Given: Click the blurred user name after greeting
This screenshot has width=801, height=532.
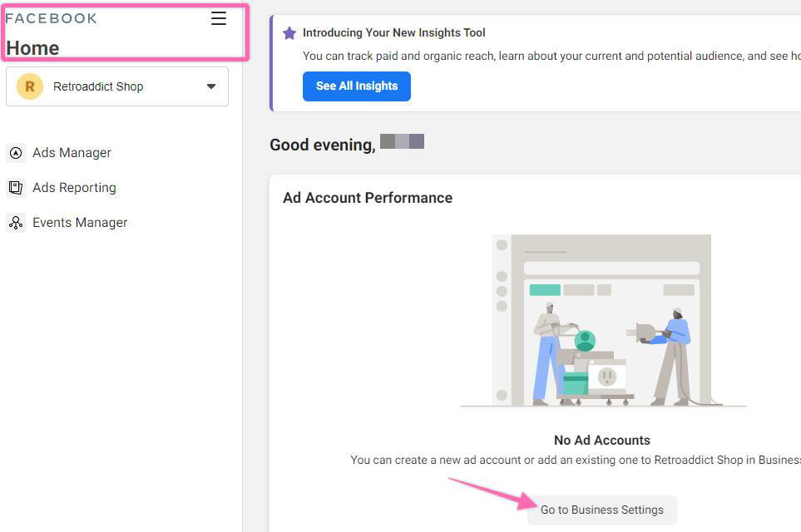Looking at the screenshot, I should [402, 142].
